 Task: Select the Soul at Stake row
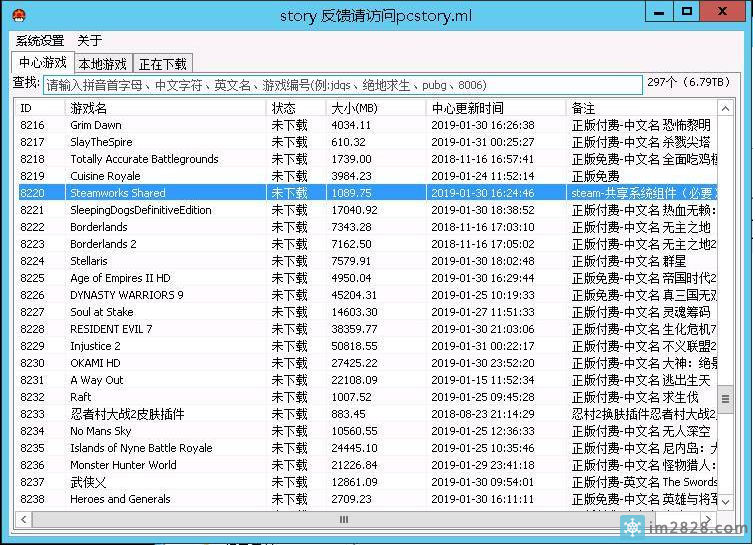(x=367, y=312)
